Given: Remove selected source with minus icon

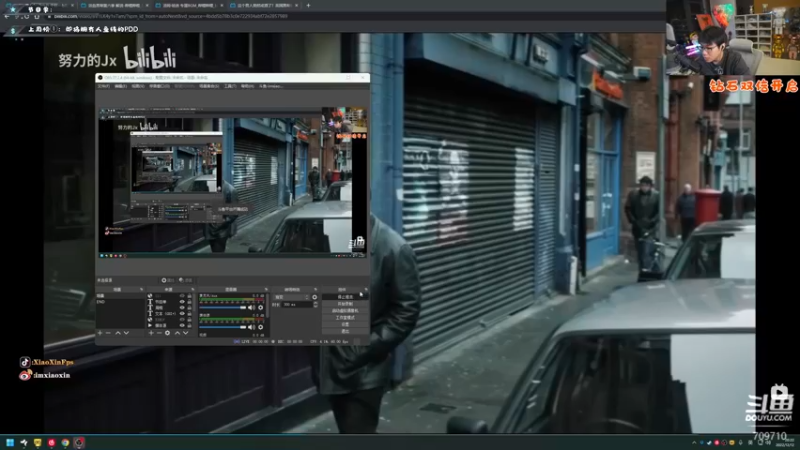Looking at the screenshot, I should pos(159,333).
